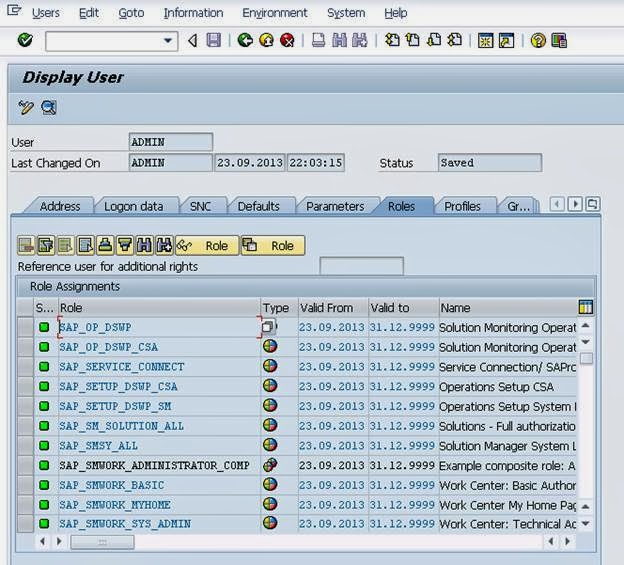Click the Reference user input field
Screen dimensions: 624x565
(361, 266)
